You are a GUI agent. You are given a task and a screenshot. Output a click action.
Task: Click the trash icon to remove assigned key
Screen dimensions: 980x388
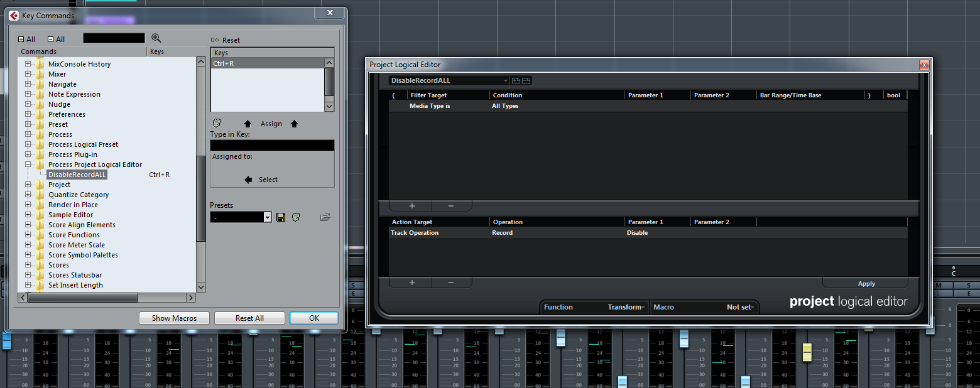pos(217,123)
